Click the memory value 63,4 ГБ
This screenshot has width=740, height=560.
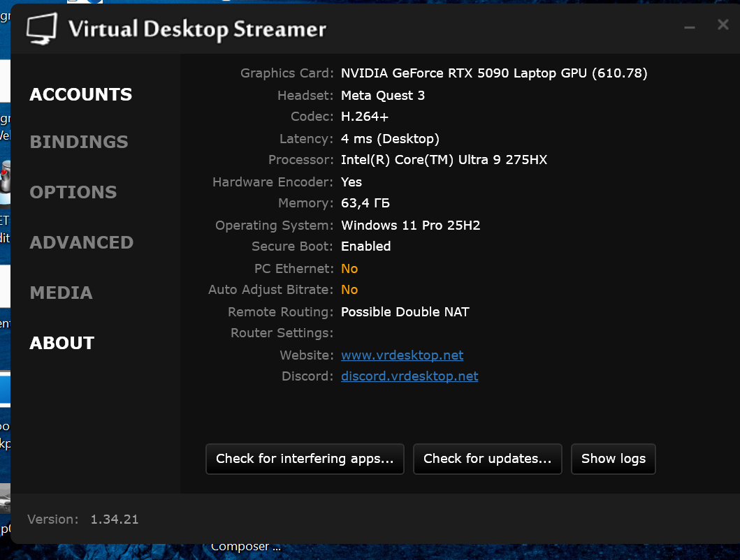tap(365, 203)
